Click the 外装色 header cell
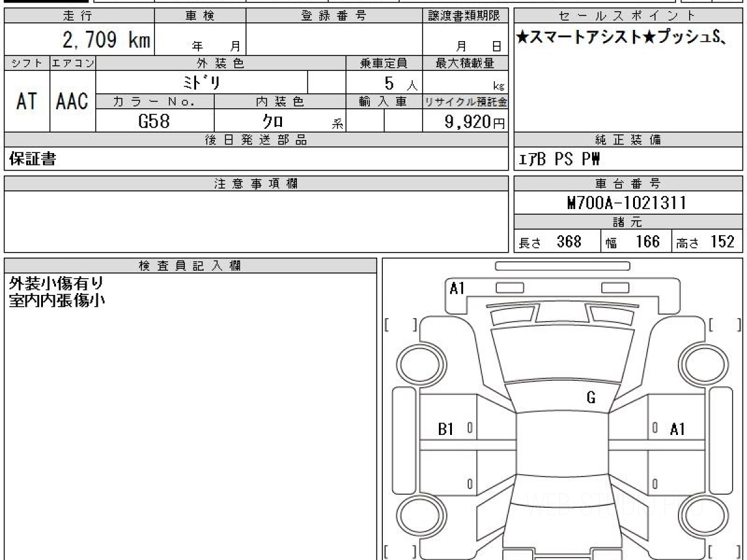Screen dimensions: 747x560 221,63
